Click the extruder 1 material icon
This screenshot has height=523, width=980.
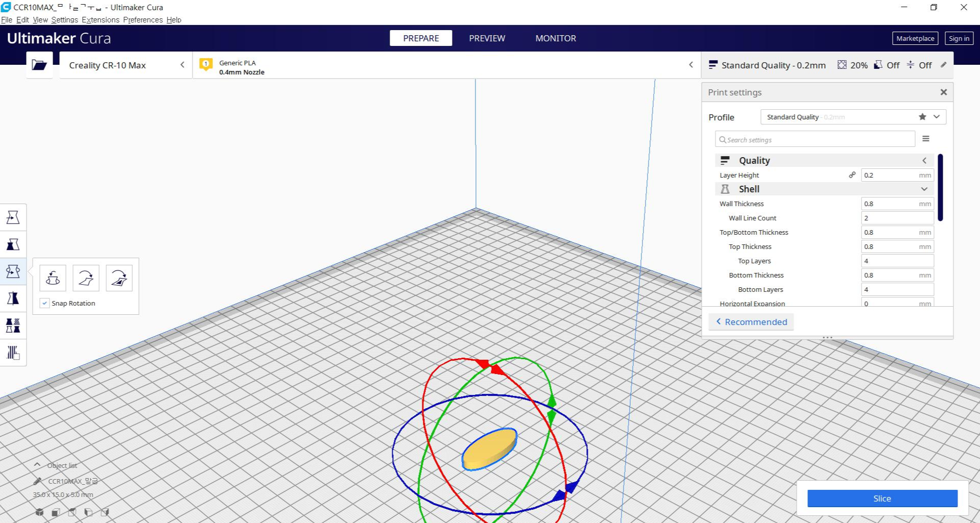[206, 65]
